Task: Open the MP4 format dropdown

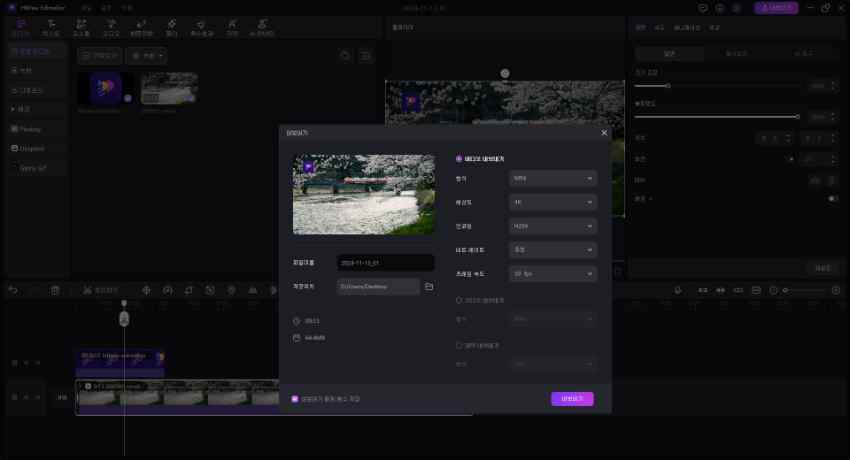Action: point(552,178)
